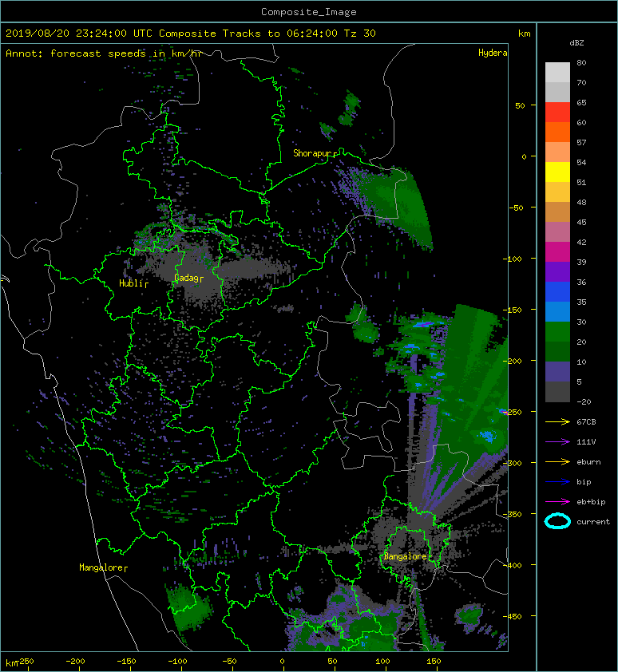Click the Composite_Image title text

[309, 12]
